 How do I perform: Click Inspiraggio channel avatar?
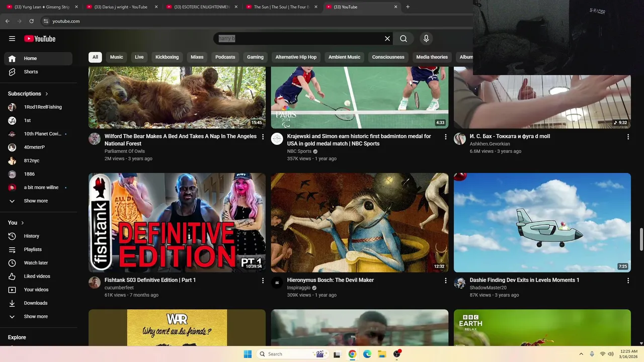click(x=277, y=283)
